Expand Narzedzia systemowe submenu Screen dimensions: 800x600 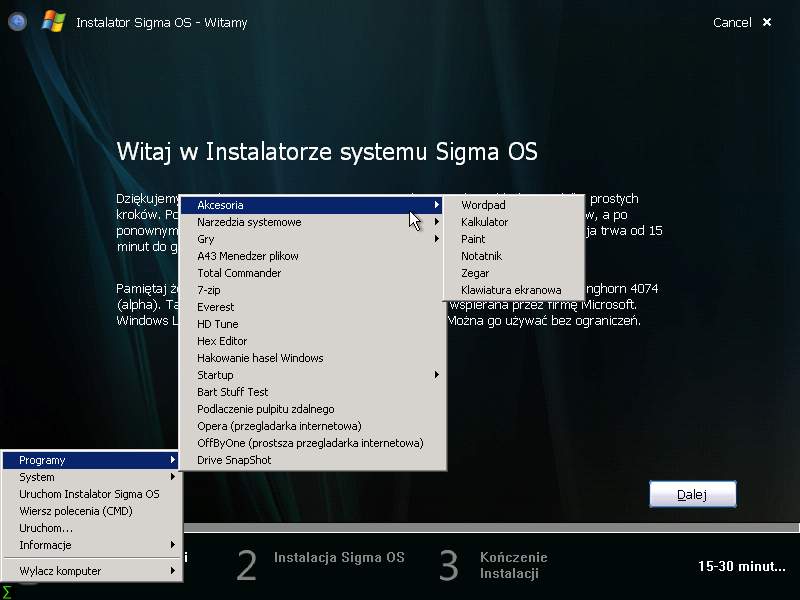click(312, 222)
